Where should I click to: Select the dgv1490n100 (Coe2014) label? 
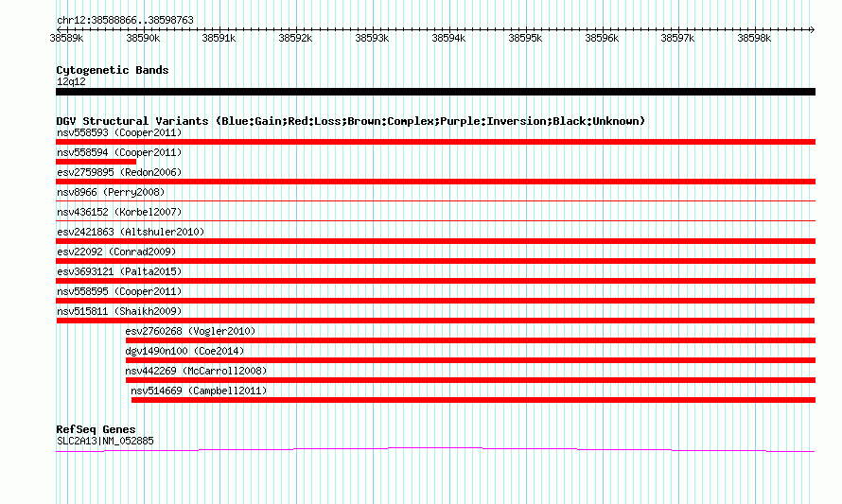[184, 351]
